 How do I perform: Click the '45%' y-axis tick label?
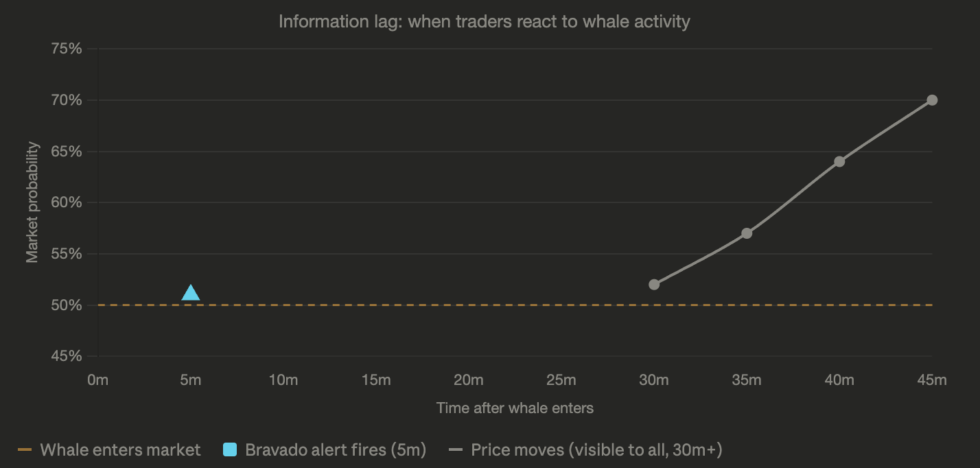click(x=67, y=356)
